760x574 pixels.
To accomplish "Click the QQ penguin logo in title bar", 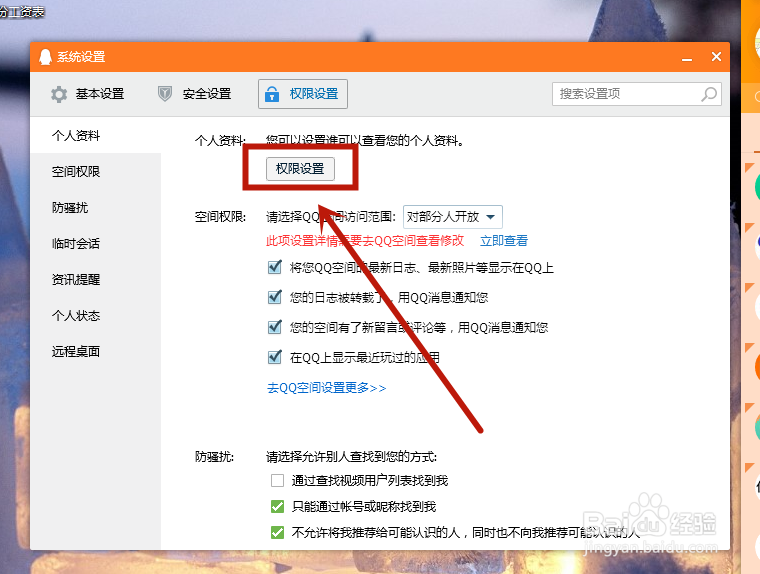I will coord(45,57).
